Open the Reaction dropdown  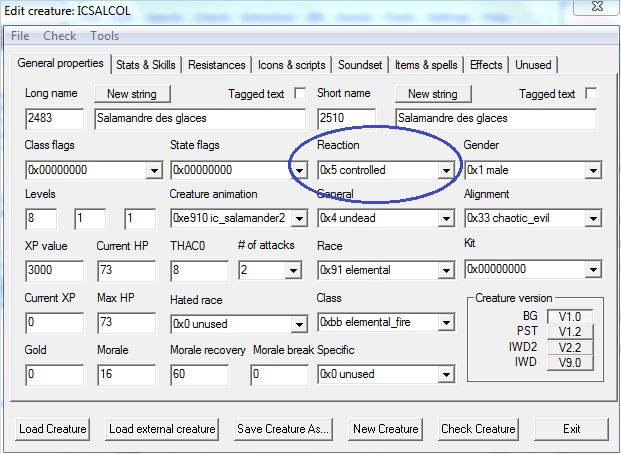pyautogui.click(x=446, y=171)
